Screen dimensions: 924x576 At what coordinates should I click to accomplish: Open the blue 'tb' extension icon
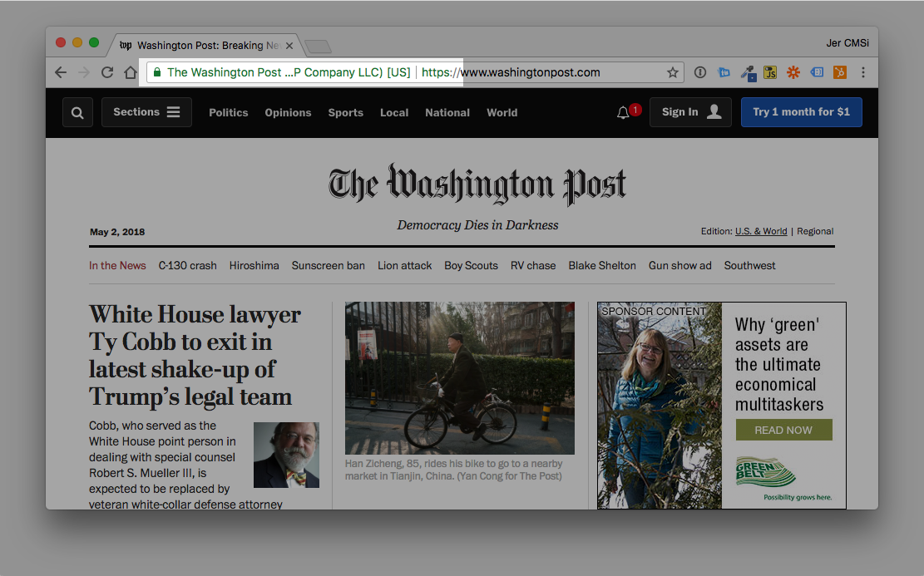724,72
